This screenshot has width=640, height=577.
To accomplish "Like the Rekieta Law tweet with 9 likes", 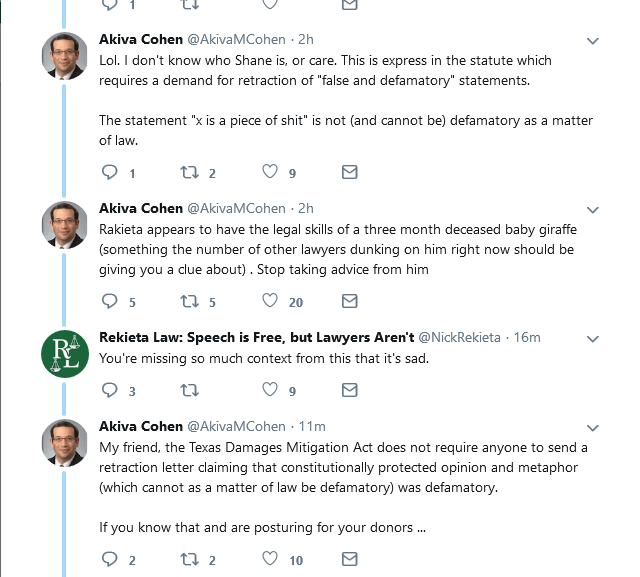I will point(270,390).
